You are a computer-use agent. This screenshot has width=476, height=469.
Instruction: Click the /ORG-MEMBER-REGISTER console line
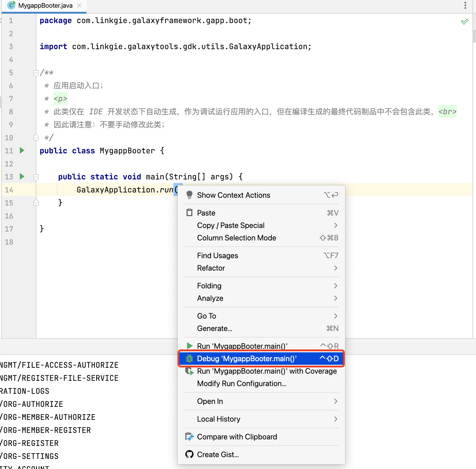(45, 430)
